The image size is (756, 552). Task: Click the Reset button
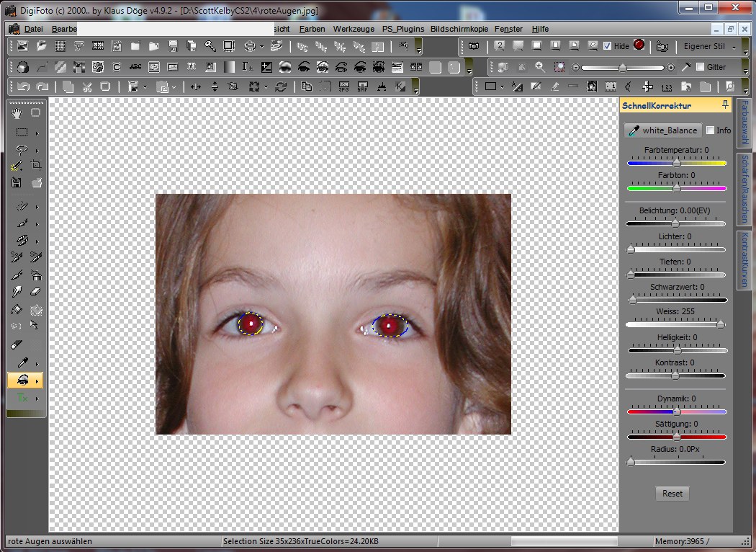point(672,494)
